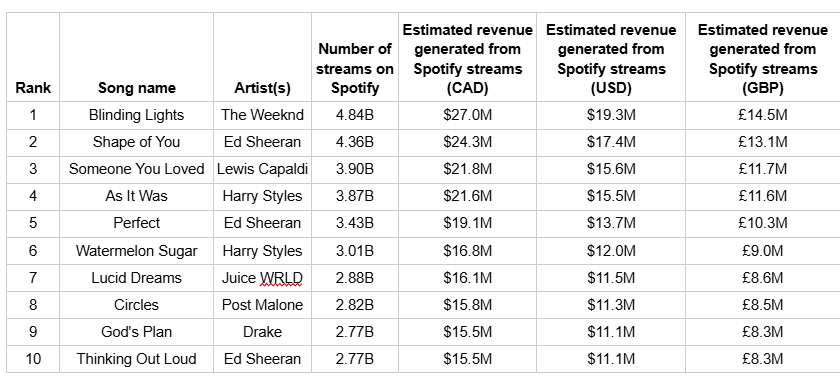This screenshot has width=840, height=377.
Task: Click the Number of streams on Spotify header
Action: (355, 57)
